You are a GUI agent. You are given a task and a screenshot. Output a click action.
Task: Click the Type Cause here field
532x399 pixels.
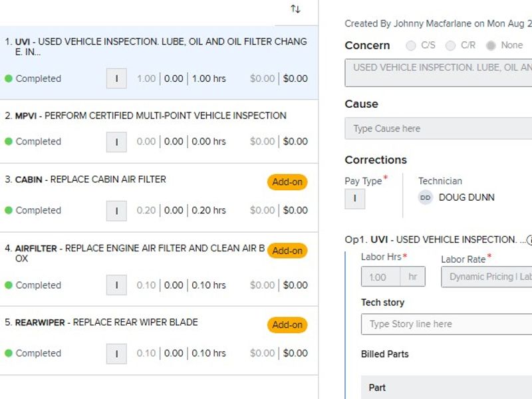[439, 128]
